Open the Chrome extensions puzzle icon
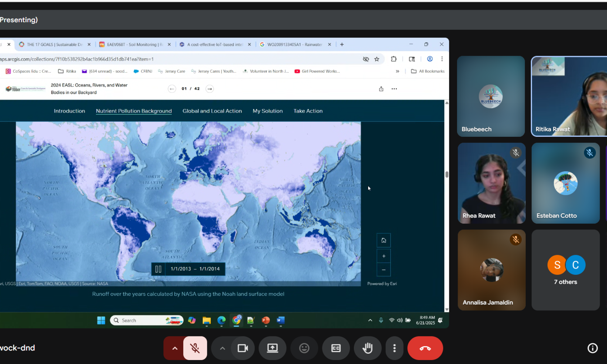Image resolution: width=607 pixels, height=364 pixels. [394, 59]
